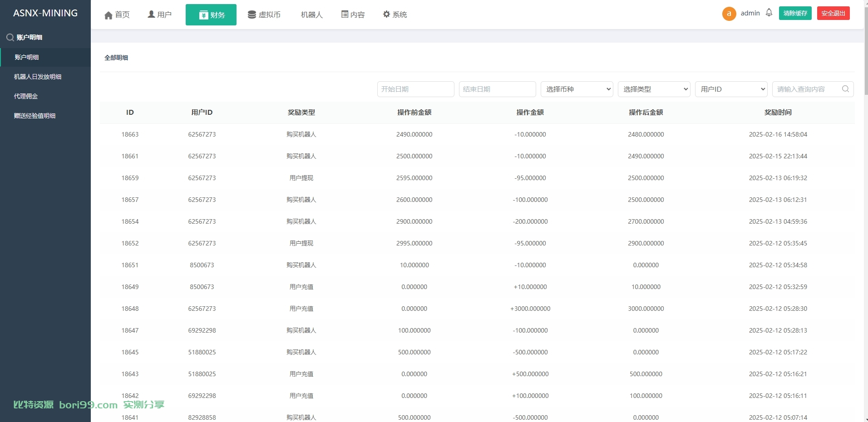Screen dimensions: 868x422
Task: Click the 结束日期 end date field
Action: pyautogui.click(x=498, y=89)
